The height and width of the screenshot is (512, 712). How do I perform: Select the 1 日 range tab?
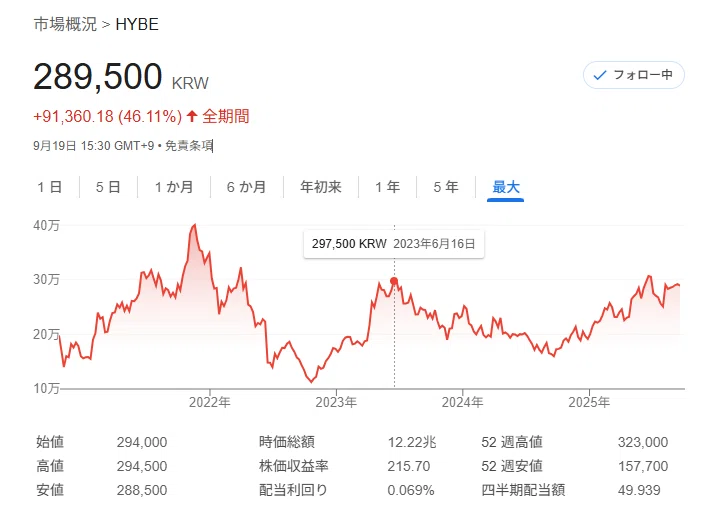(49, 187)
